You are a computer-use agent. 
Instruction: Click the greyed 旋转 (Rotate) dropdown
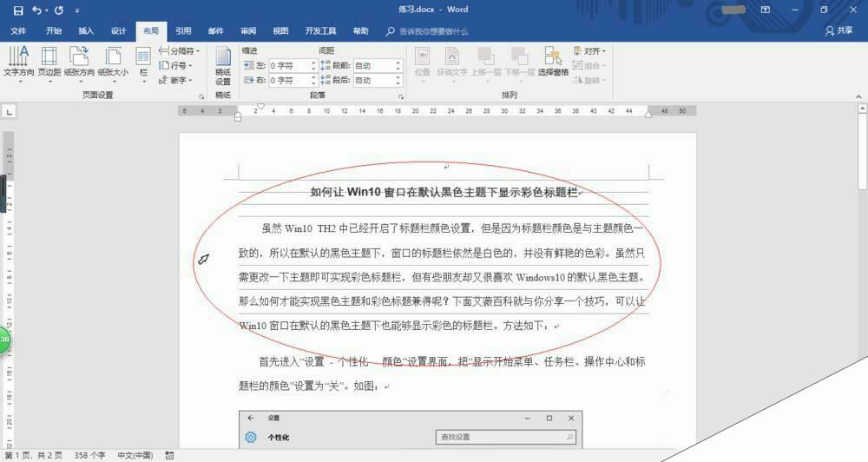(x=589, y=80)
